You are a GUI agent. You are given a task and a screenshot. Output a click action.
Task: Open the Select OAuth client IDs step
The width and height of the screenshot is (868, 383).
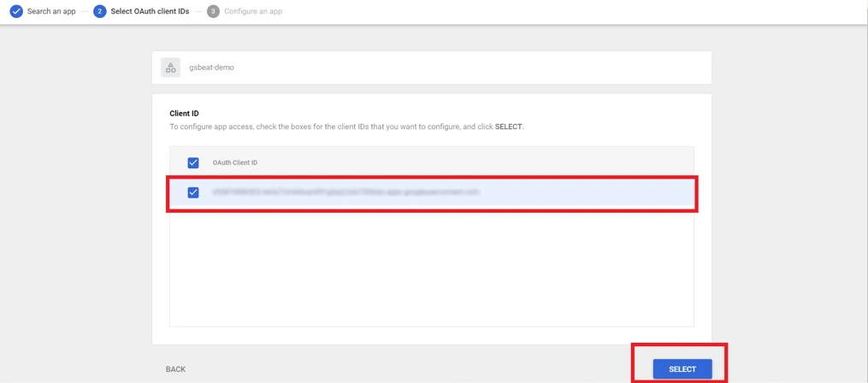coord(150,11)
